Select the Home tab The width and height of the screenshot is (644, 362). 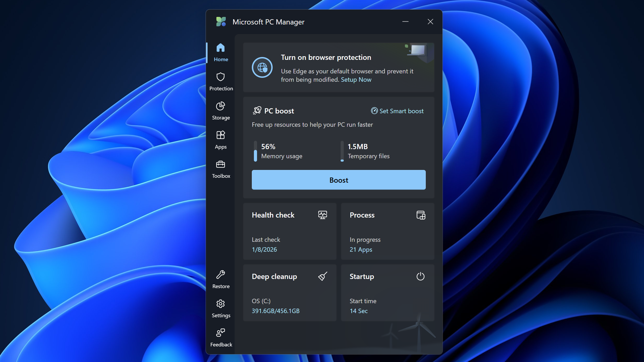pos(220,52)
